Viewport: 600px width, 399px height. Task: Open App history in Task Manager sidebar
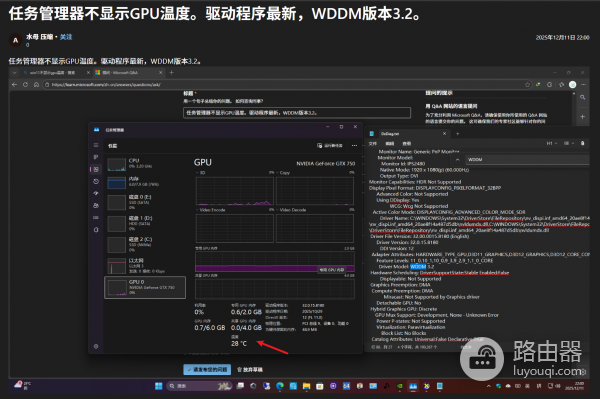pos(96,181)
